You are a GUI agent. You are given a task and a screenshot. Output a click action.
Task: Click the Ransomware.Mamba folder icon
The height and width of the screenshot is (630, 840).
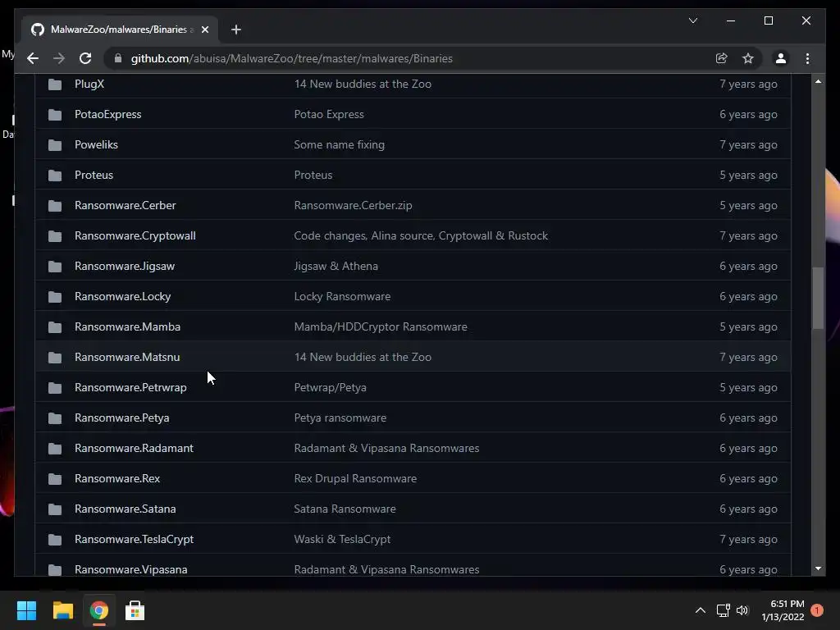55,326
